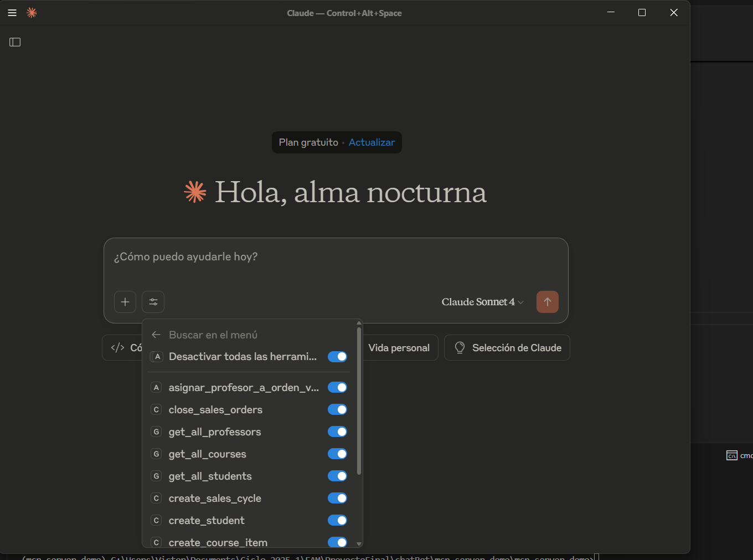Click the orange starburst beside the greeting

(195, 192)
